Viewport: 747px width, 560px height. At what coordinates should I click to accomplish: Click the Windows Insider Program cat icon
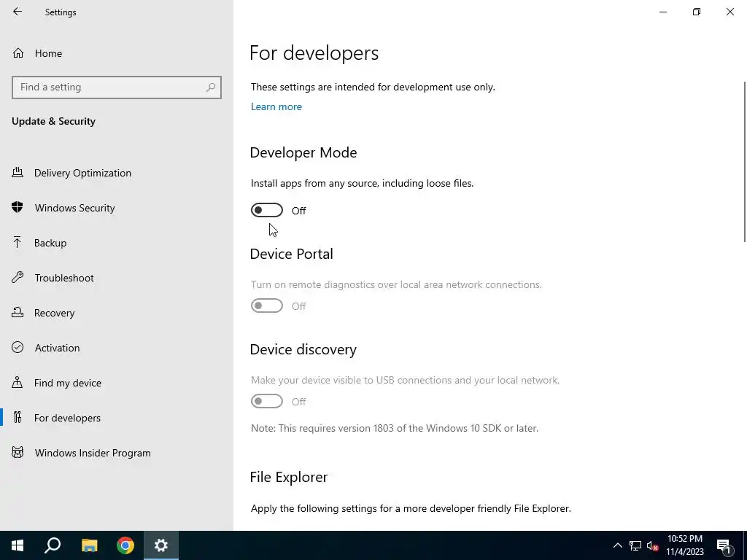coord(18,452)
